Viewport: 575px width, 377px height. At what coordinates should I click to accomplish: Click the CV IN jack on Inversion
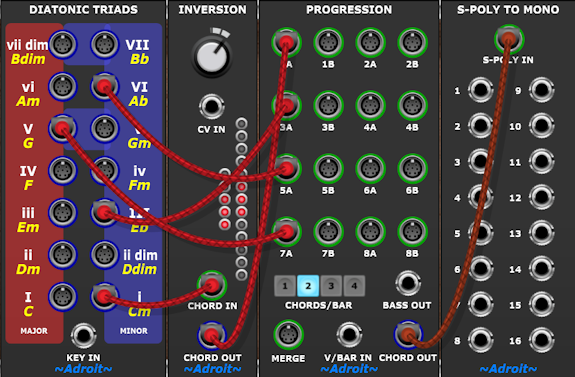[x=212, y=106]
